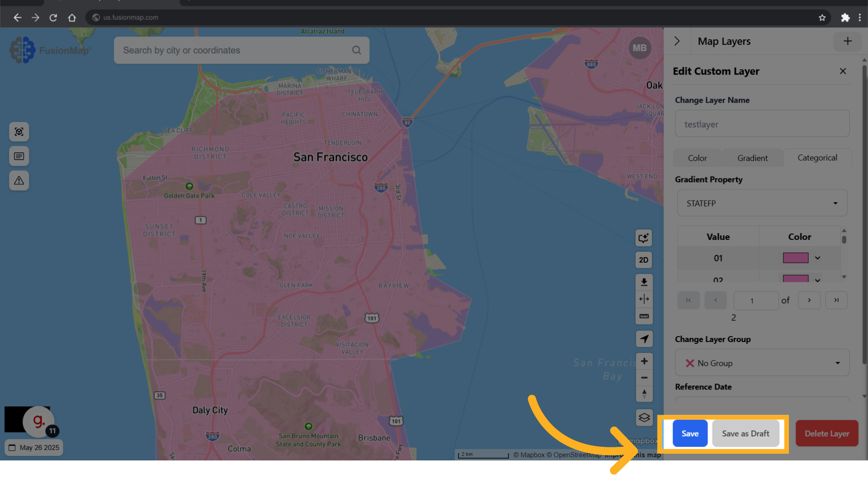868x488 pixels.
Task: Open the STATEFP property dropdown
Action: 762,203
